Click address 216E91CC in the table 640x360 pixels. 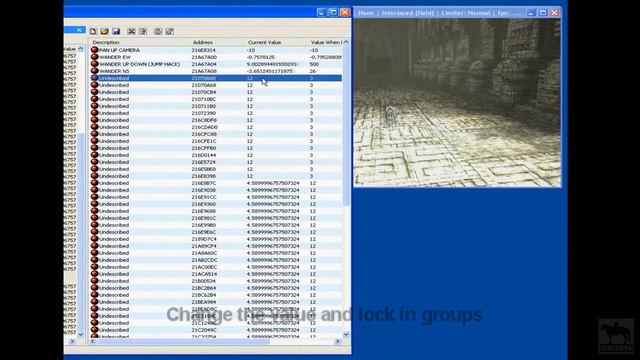pyautogui.click(x=204, y=197)
